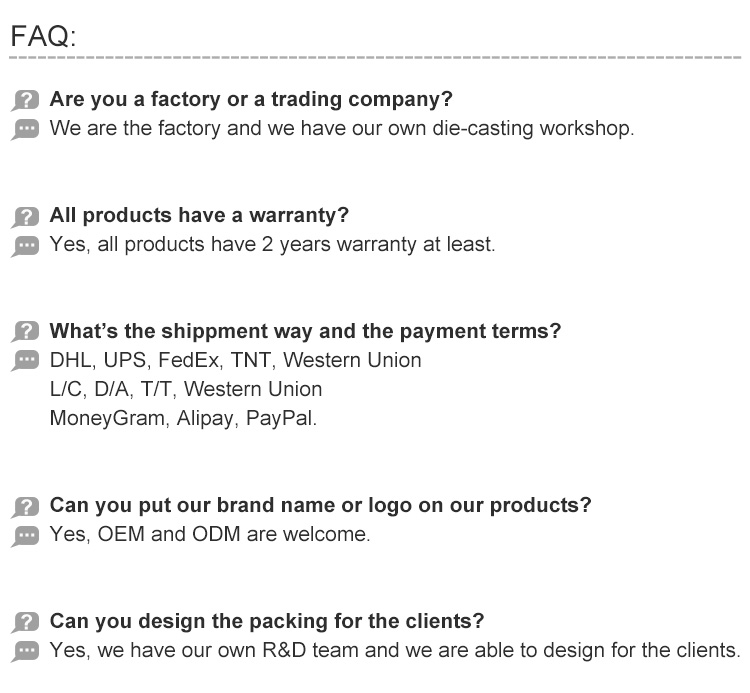This screenshot has width=750, height=693.
Task: Click the shippment way and payment terms question
Action: pyautogui.click(x=305, y=331)
